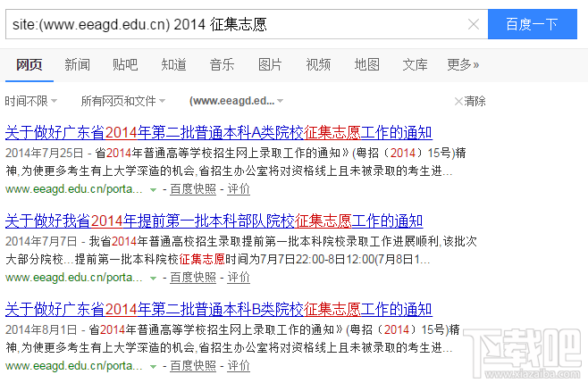Click the 百度一下 search button
588x383 pixels.
[x=532, y=24]
